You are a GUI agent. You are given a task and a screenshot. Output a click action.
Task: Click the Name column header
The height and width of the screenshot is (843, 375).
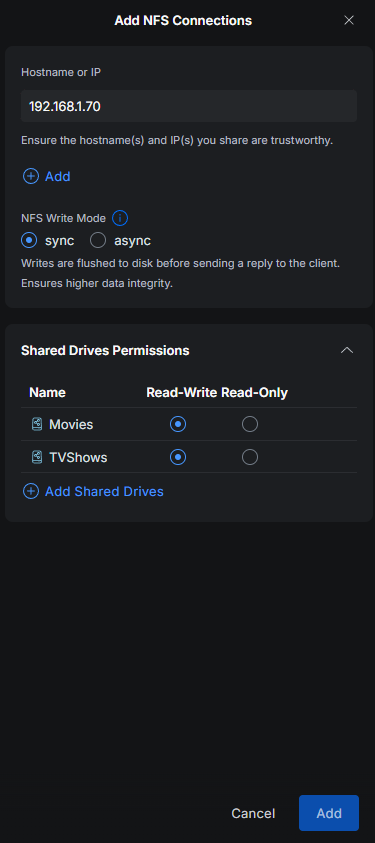tap(47, 392)
